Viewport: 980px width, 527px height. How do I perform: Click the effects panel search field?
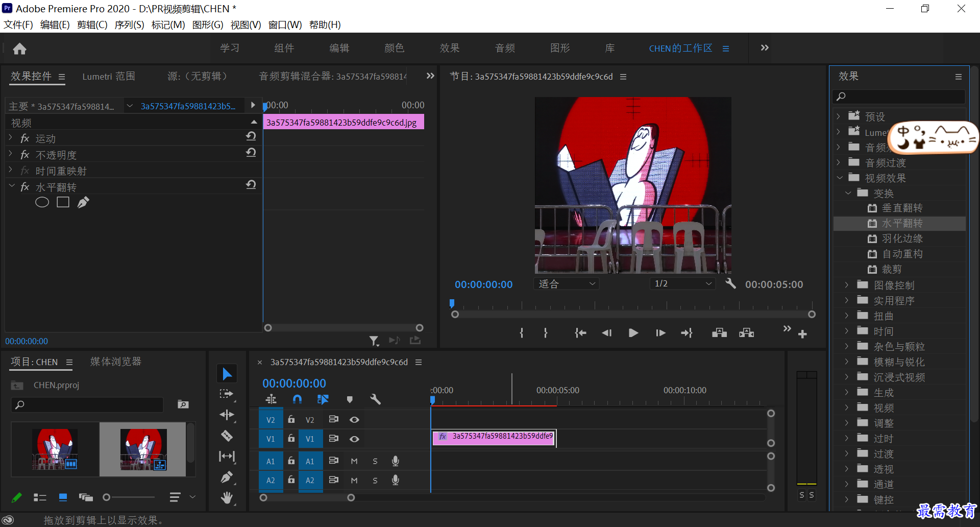pyautogui.click(x=899, y=97)
